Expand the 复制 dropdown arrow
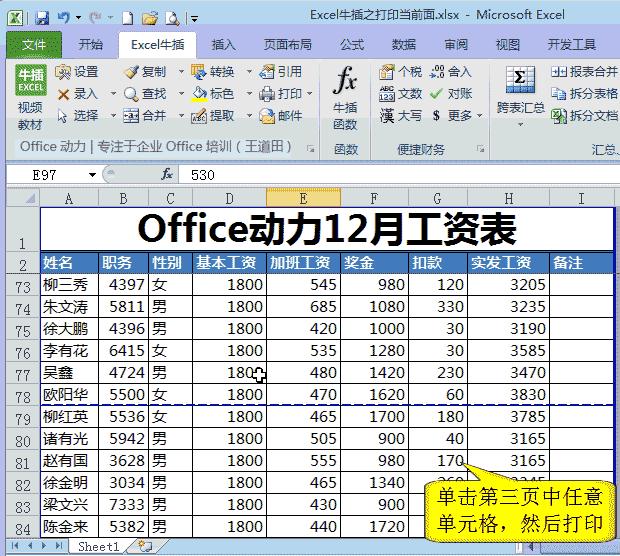Viewport: 620px width, 556px height. pyautogui.click(x=181, y=72)
